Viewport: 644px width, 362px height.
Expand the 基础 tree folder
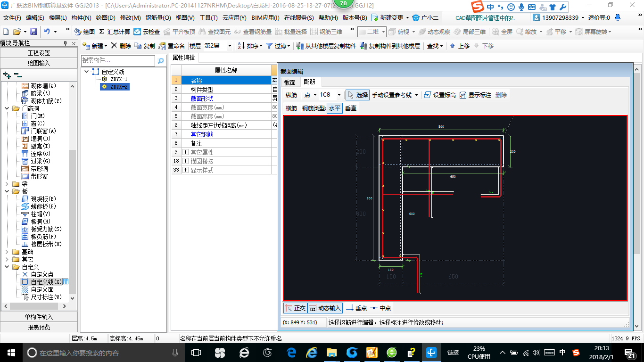[x=7, y=252]
